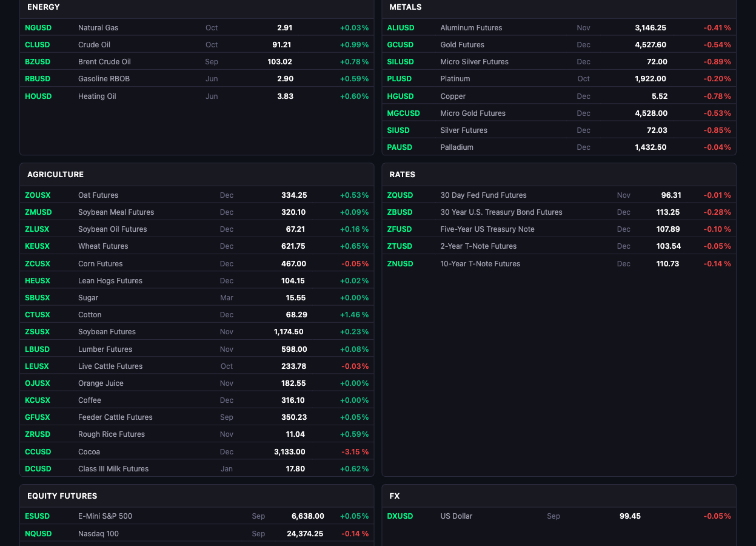Open the DXUSD US Dollar ticker
The width and height of the screenshot is (756, 546).
[x=400, y=516]
